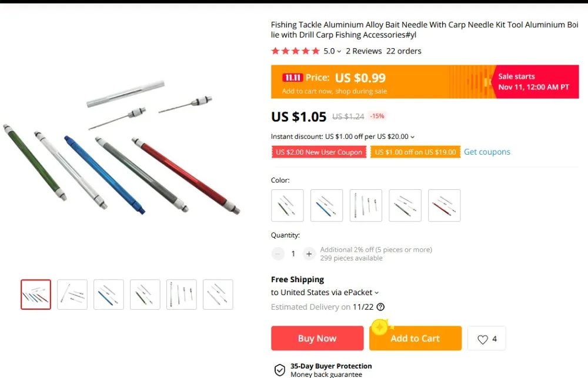Expand the 5.0 rating dropdown
The height and width of the screenshot is (378, 588).
point(339,51)
